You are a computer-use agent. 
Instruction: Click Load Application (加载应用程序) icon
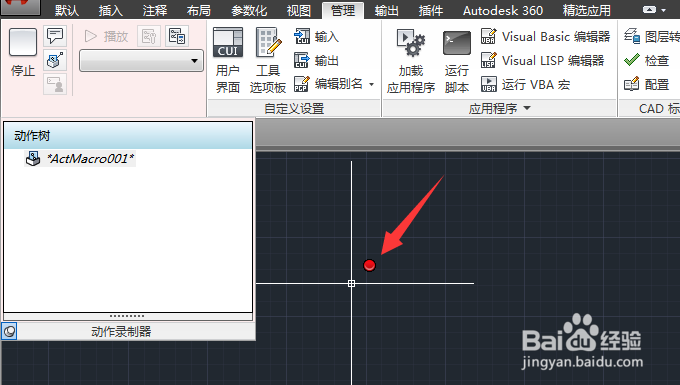pos(411,61)
